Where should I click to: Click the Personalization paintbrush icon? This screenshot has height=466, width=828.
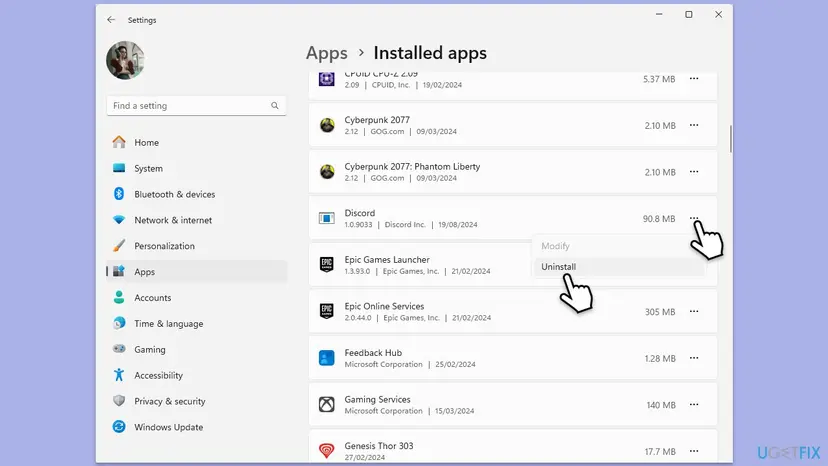119,246
